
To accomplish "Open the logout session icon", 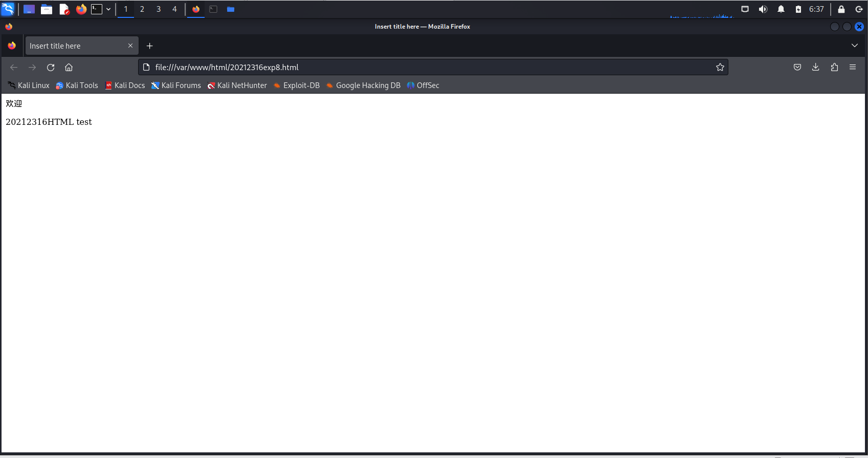I will pyautogui.click(x=859, y=9).
